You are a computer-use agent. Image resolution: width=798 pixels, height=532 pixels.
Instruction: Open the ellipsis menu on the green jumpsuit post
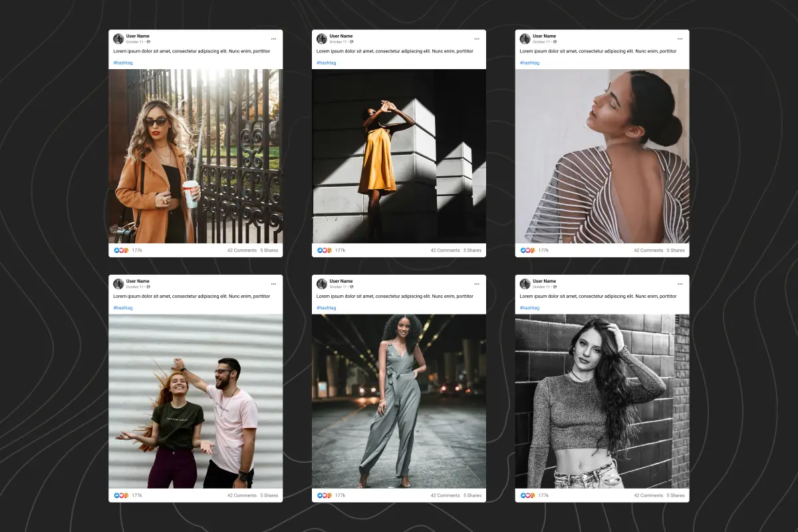click(476, 284)
